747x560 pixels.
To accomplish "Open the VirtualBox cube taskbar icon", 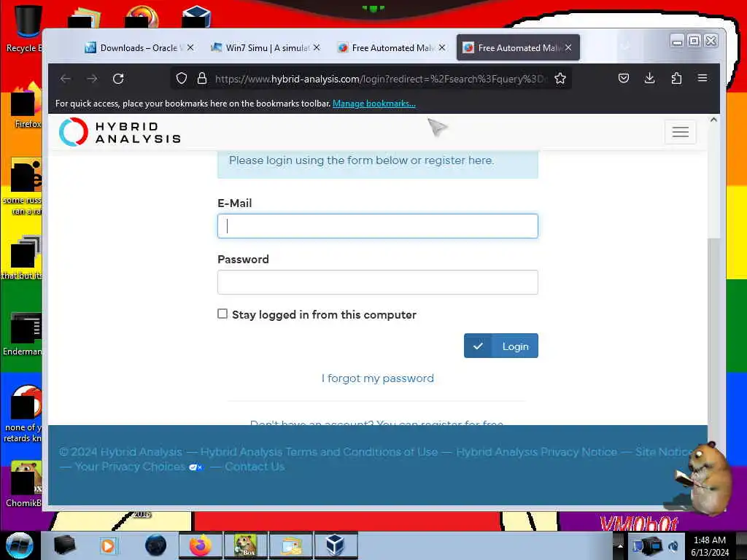I will tap(336, 545).
